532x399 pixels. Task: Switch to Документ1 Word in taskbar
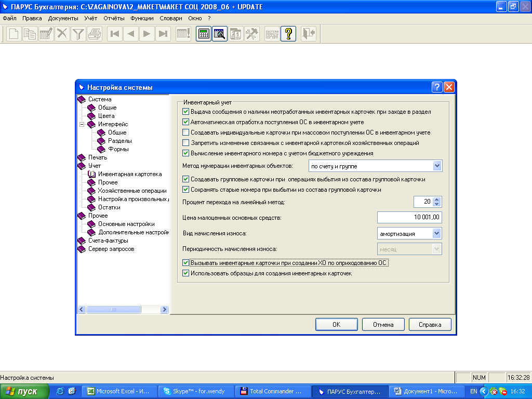[427, 391]
